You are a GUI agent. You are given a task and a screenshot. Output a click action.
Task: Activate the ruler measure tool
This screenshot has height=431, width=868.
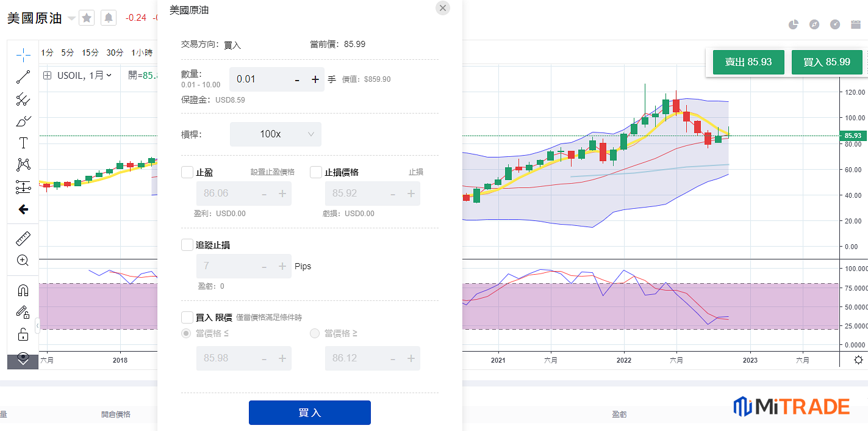[x=23, y=238]
